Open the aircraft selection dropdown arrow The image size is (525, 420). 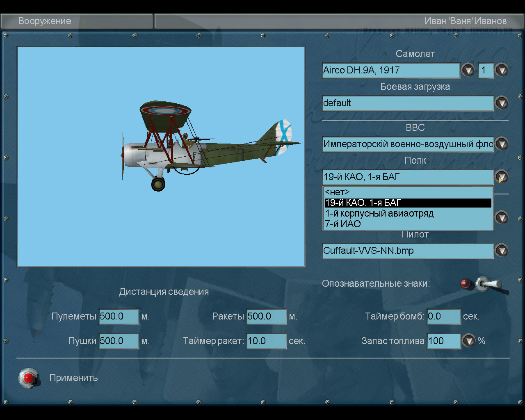468,70
